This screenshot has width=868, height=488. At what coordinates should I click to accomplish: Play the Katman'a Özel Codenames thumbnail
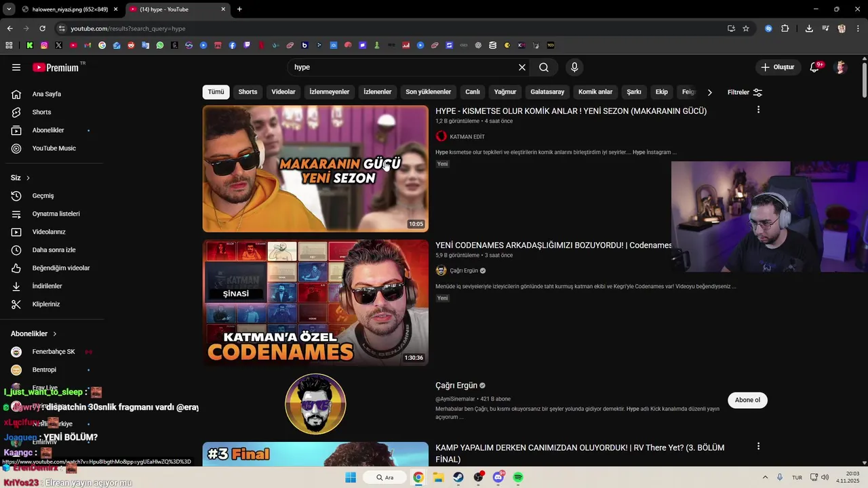(x=315, y=303)
